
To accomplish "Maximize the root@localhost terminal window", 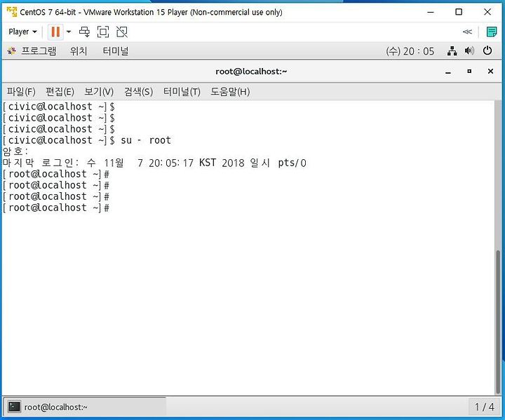I will (469, 72).
